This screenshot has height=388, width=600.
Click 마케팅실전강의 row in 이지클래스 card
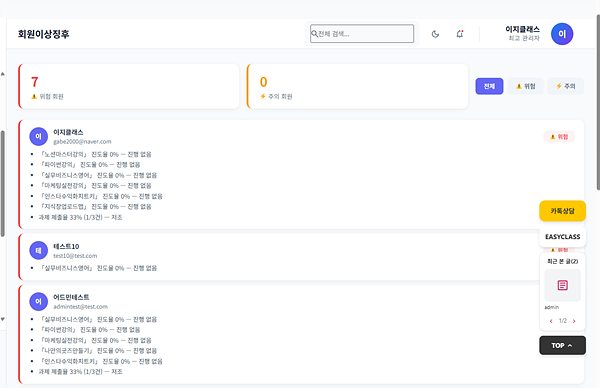pos(95,186)
